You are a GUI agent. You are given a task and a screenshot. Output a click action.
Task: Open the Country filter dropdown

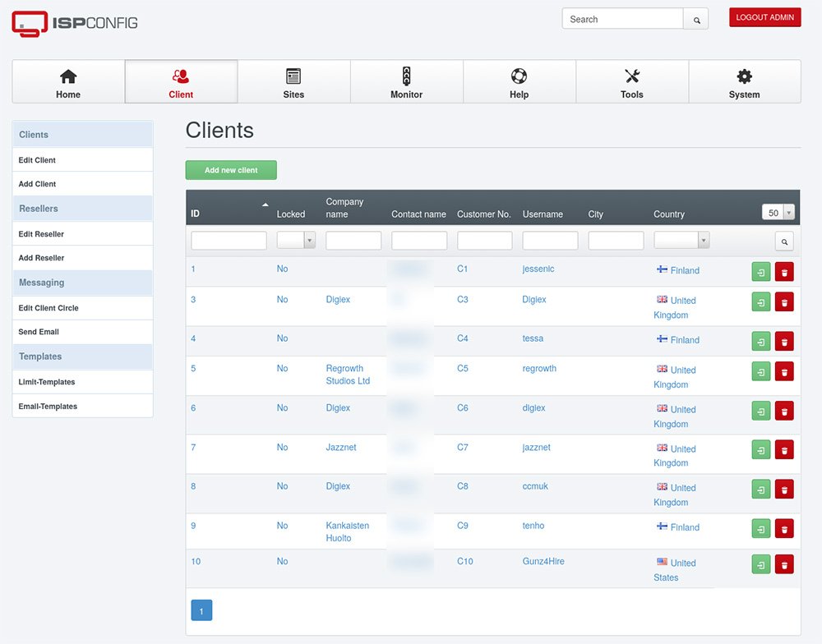681,240
